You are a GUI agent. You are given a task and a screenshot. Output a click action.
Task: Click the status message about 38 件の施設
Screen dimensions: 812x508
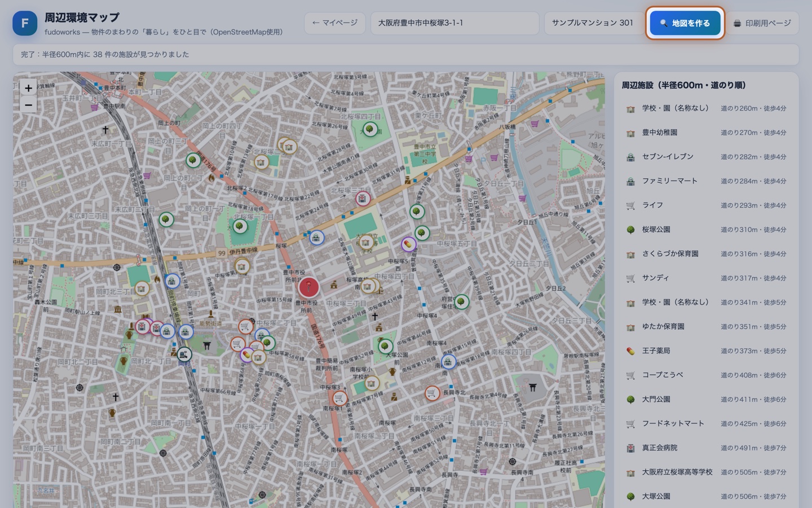105,55
